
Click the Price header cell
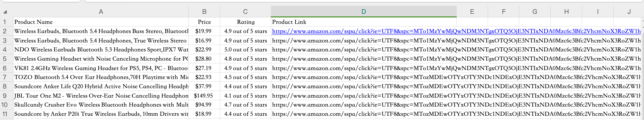(x=204, y=22)
